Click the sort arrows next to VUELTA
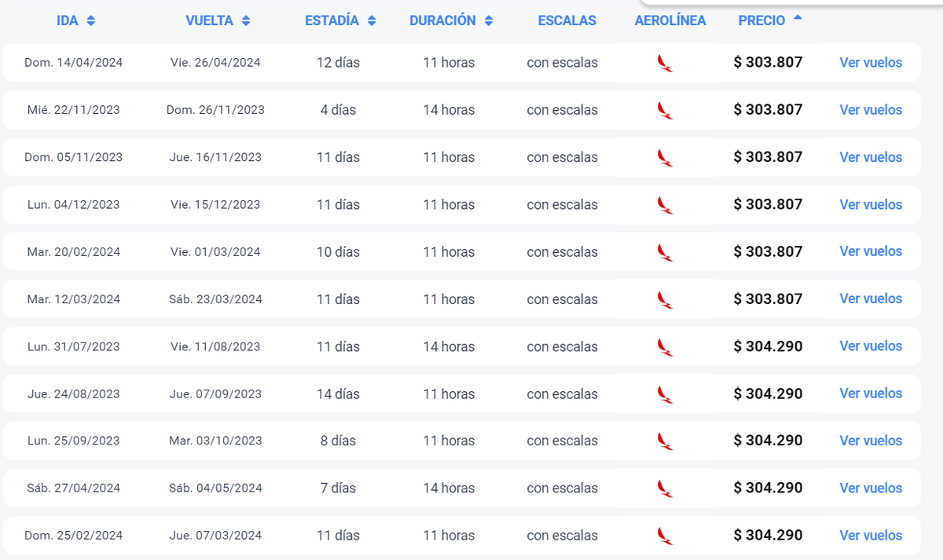This screenshot has width=943, height=560. pos(246,21)
